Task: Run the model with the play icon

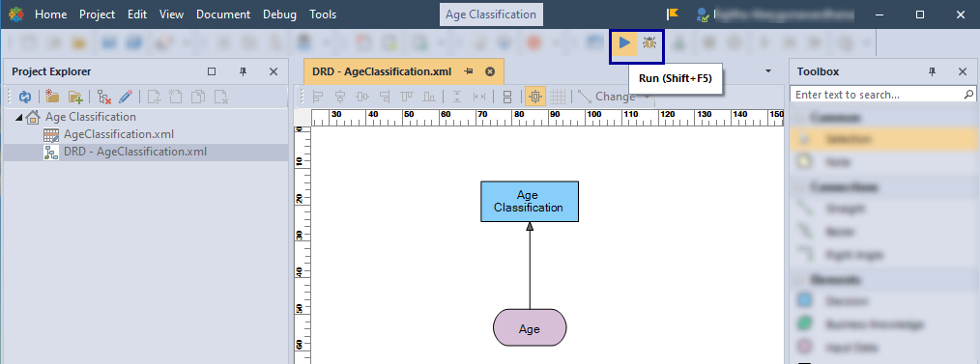Action: [624, 42]
